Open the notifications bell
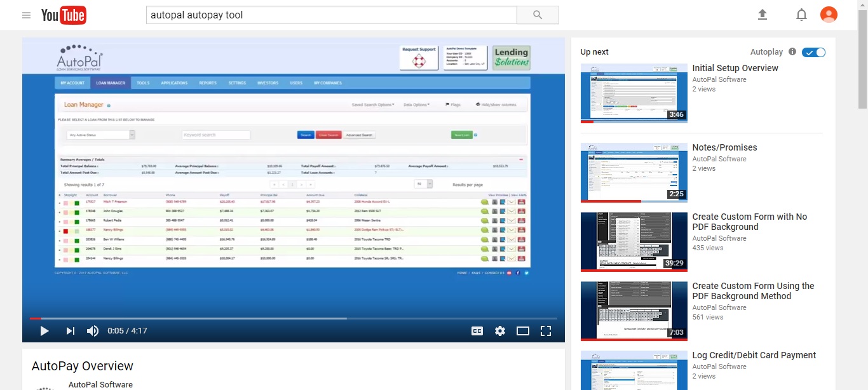The image size is (868, 390). pyautogui.click(x=801, y=15)
